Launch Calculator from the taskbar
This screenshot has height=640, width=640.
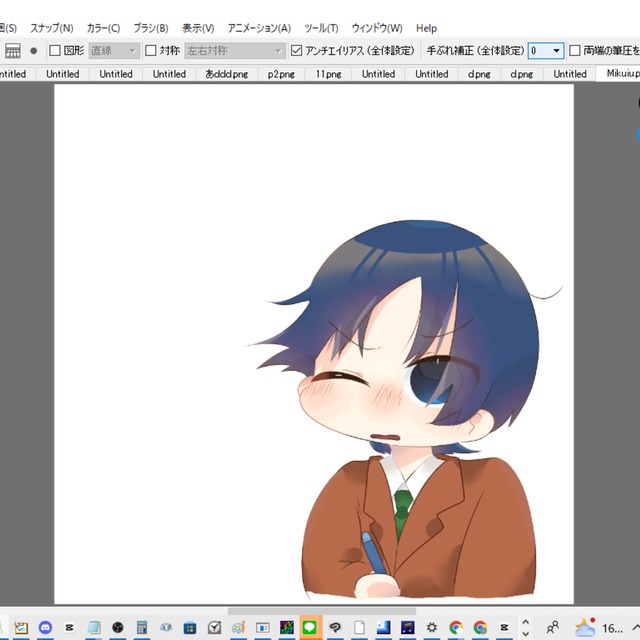tap(142, 628)
